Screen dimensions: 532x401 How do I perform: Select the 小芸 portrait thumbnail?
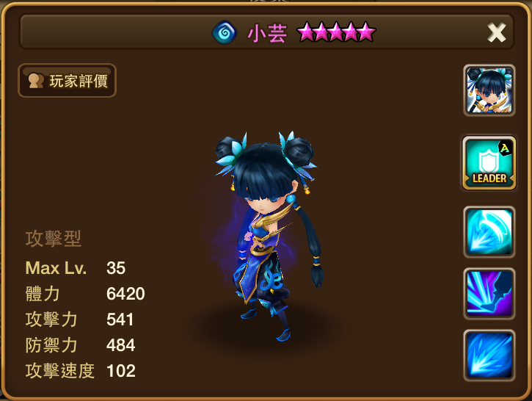pos(489,90)
